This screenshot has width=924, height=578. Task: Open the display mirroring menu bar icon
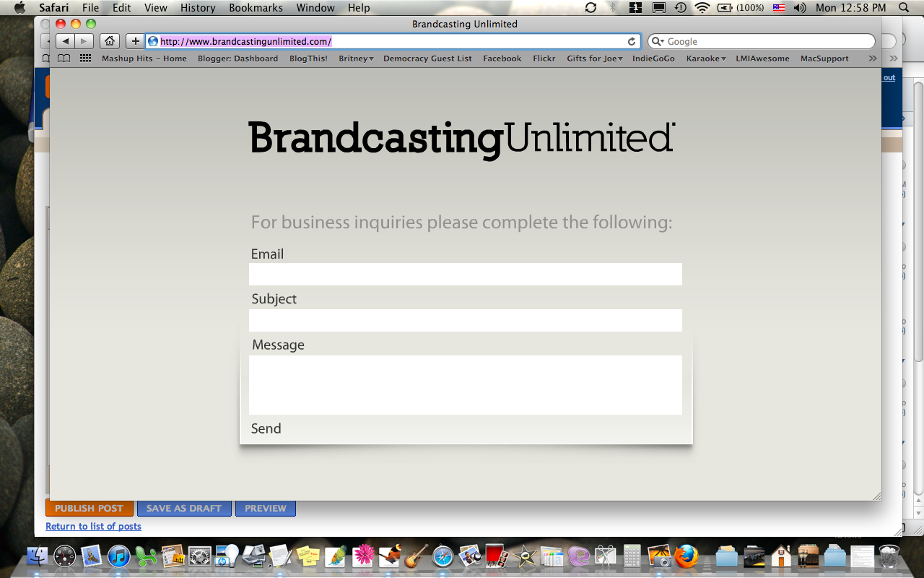(658, 8)
